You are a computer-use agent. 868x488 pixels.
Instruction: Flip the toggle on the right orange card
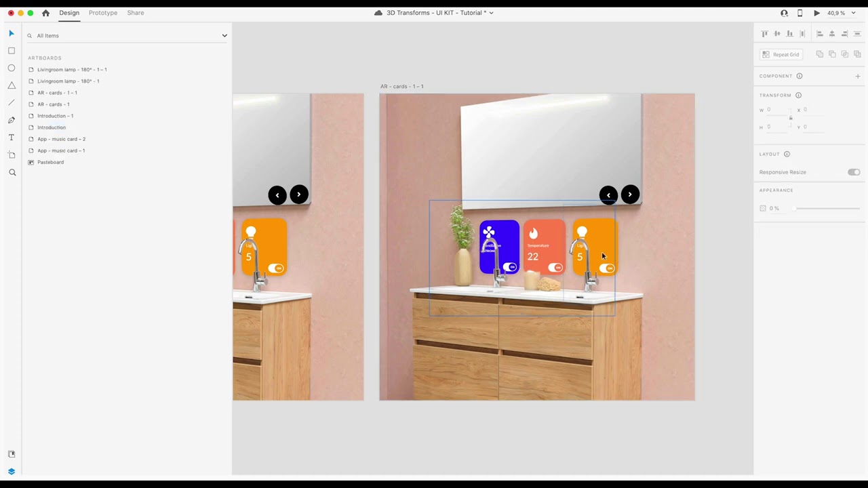(x=606, y=268)
